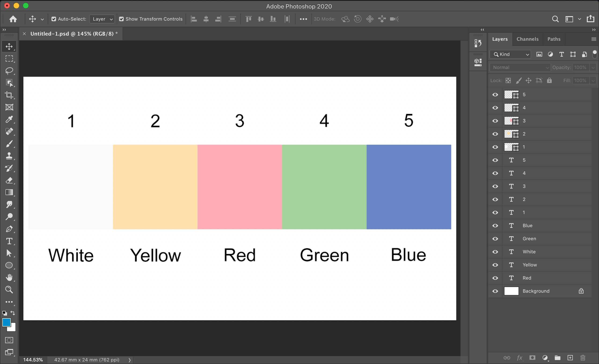
Task: Open the Auto-Select Layer dropdown
Action: 102,19
